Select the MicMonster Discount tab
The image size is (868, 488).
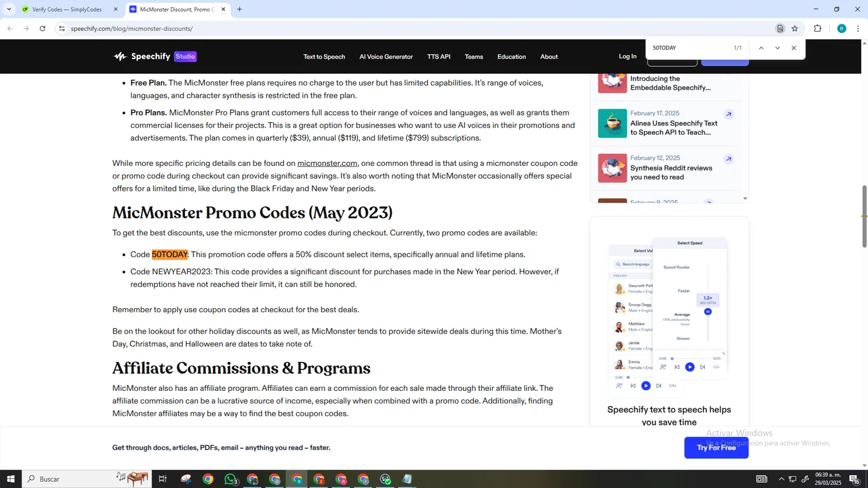(x=176, y=9)
